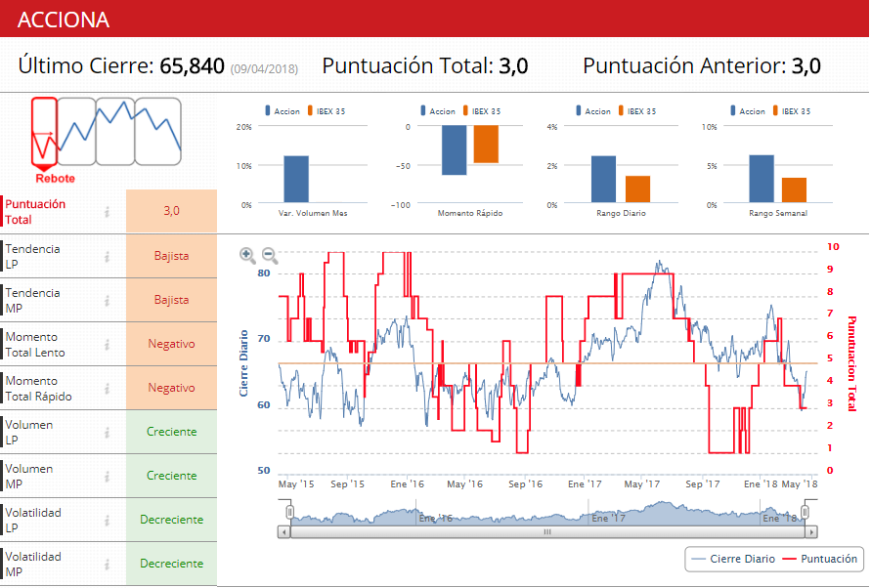Zoom out of the price chart
This screenshot has width=871, height=588.
[x=270, y=255]
